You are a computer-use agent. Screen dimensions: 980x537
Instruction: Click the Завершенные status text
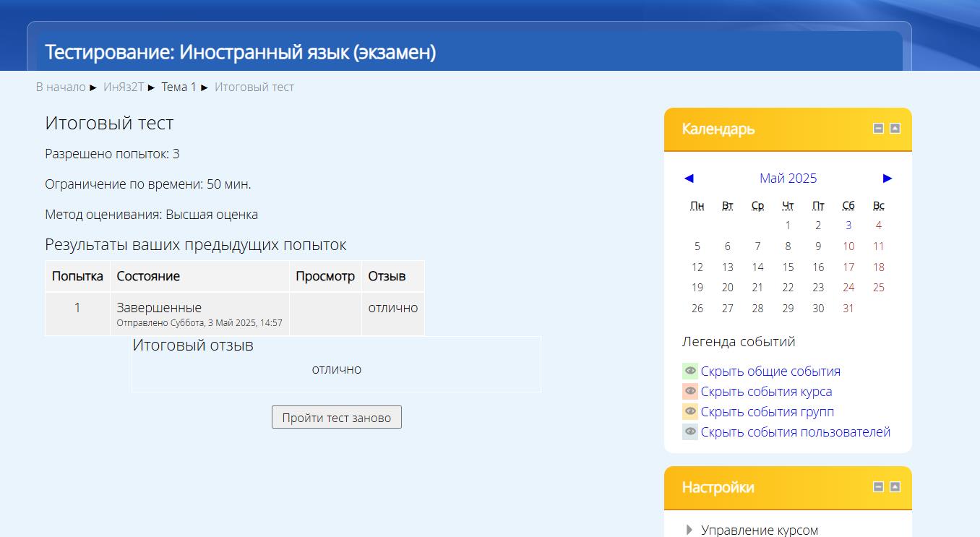(x=159, y=308)
